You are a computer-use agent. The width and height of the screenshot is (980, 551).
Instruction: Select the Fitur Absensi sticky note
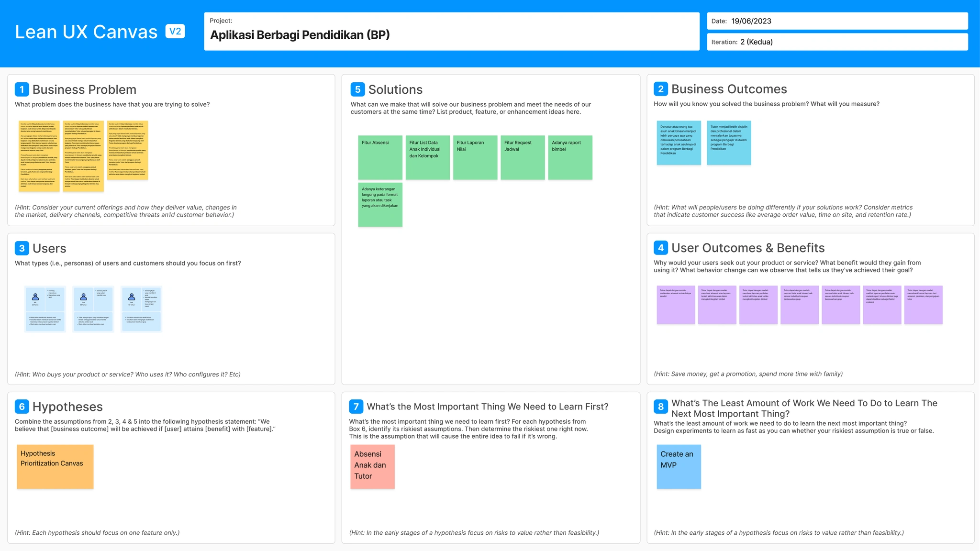380,158
